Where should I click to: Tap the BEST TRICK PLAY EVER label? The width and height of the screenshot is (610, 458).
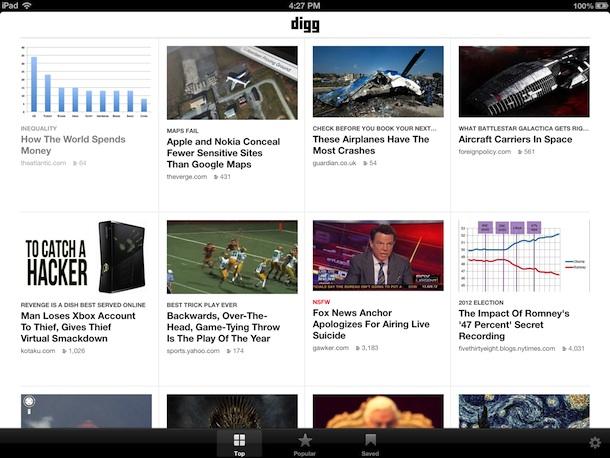[x=202, y=305]
